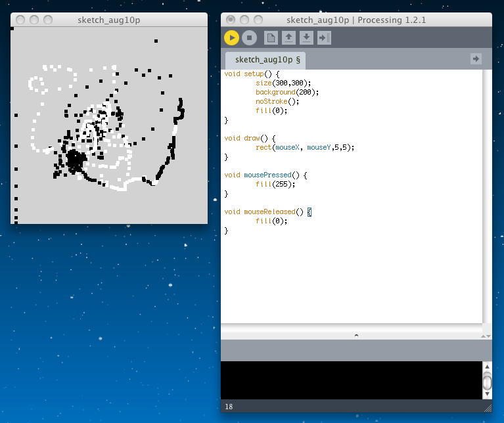Click the editor/console divider handle
Image resolution: width=504 pixels, height=423 pixels.
[x=356, y=335]
